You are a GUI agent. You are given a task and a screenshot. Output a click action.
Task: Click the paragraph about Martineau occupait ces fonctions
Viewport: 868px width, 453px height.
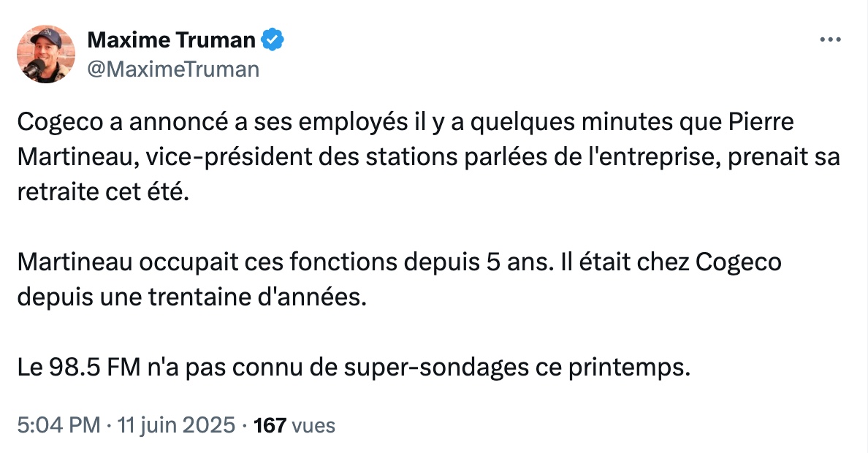[399, 280]
